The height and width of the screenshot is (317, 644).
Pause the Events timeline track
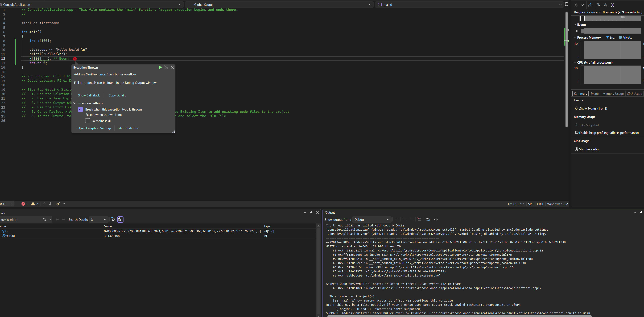pos(577,31)
